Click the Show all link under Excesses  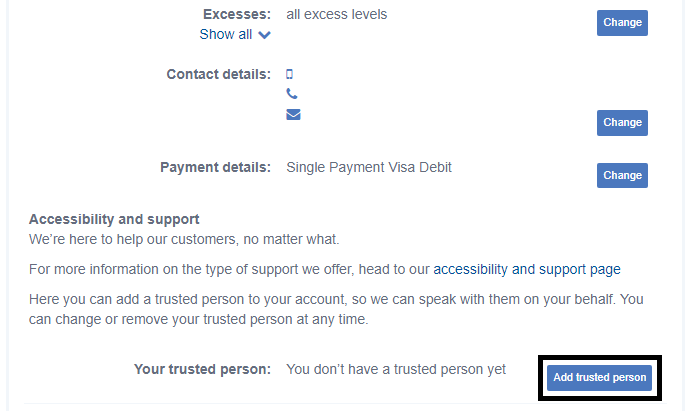(226, 34)
